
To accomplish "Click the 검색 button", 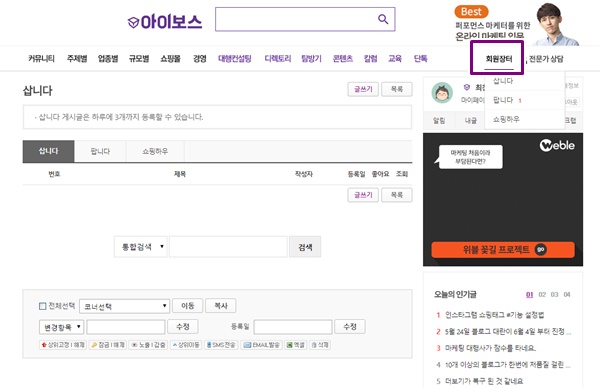I will click(x=305, y=247).
